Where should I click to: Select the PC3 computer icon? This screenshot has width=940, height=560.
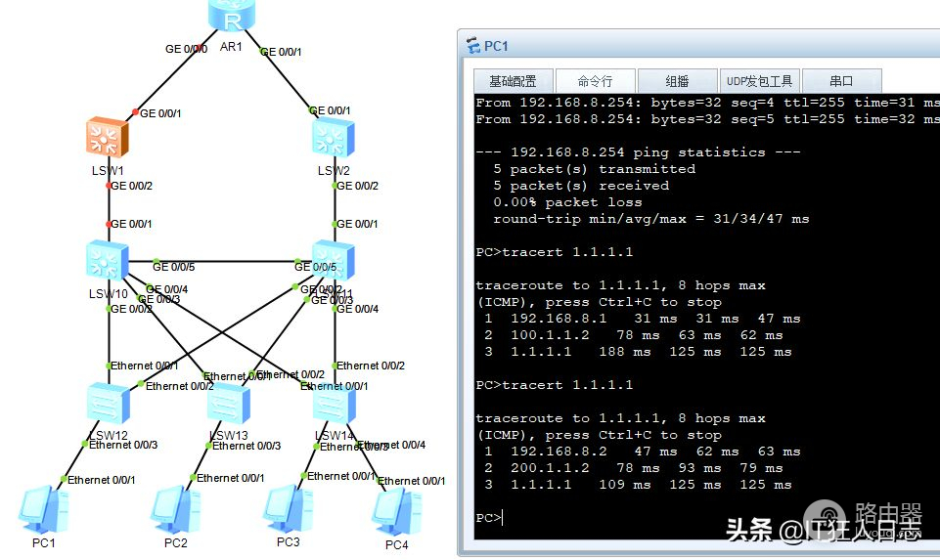point(288,508)
